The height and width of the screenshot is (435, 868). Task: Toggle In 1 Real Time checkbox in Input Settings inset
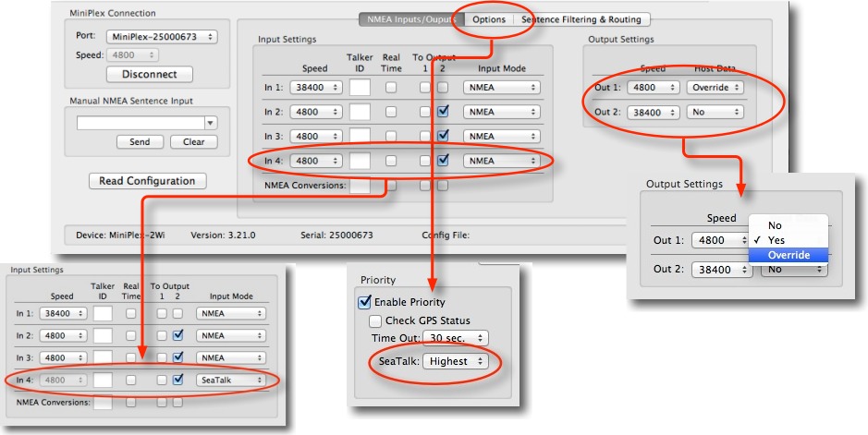pyautogui.click(x=130, y=313)
